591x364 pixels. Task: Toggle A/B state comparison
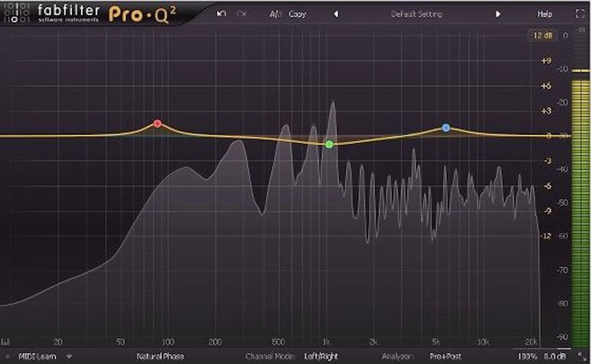(x=275, y=14)
